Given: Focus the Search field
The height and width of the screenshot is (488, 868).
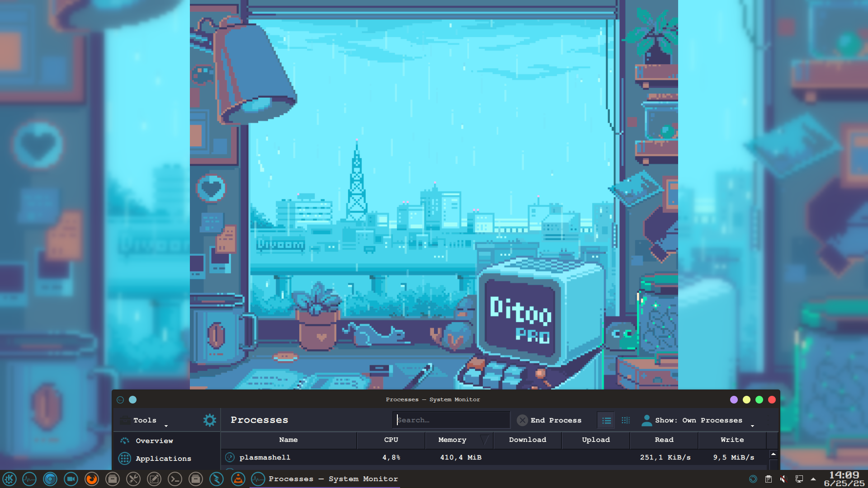Looking at the screenshot, I should click(451, 420).
